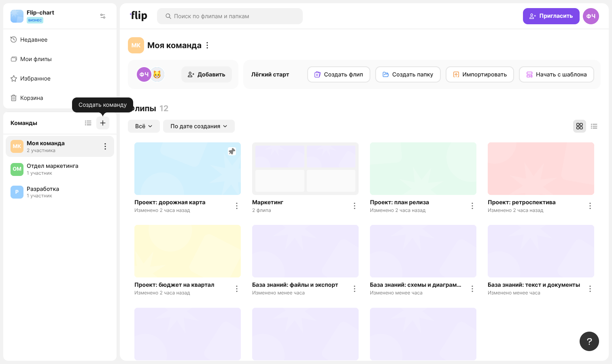The height and width of the screenshot is (364, 612).
Task: Open the Проект: бюджет на квартал thumbnail
Action: click(187, 251)
